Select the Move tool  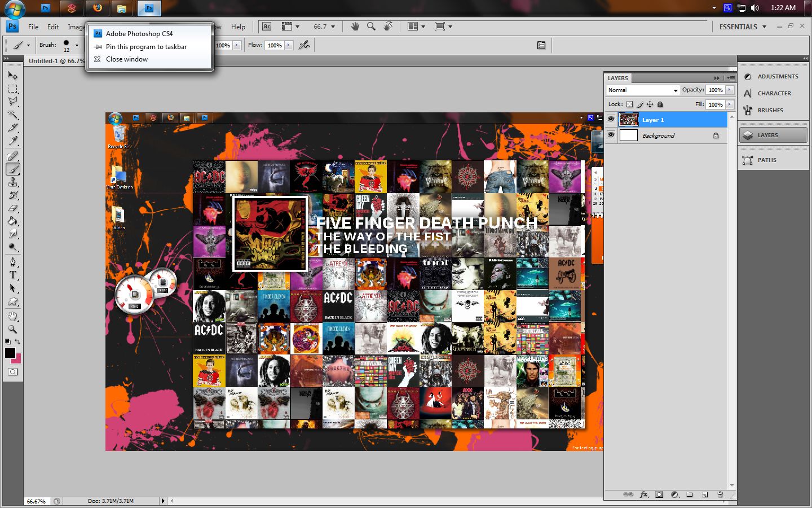click(12, 76)
